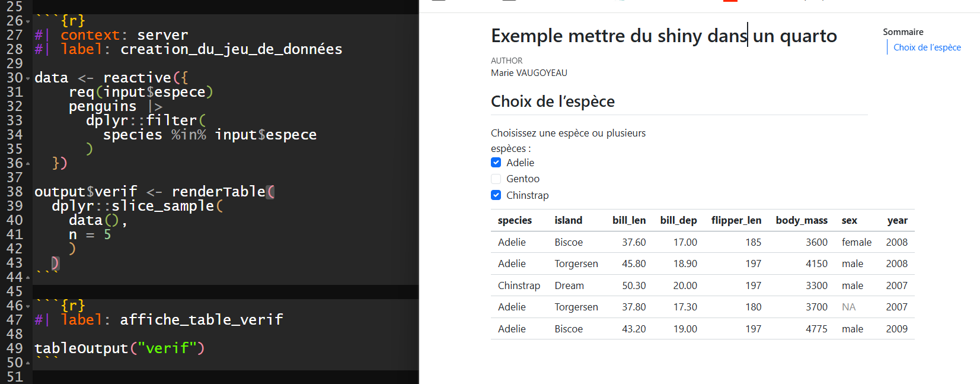Click the species column header in the table
The height and width of the screenshot is (384, 980).
pos(515,220)
